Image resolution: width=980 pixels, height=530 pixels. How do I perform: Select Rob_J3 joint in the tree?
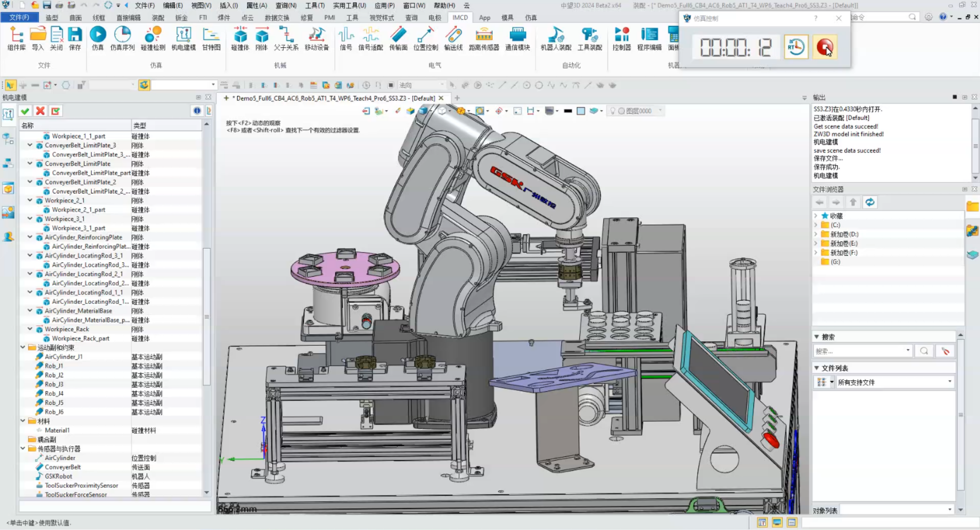(x=54, y=384)
